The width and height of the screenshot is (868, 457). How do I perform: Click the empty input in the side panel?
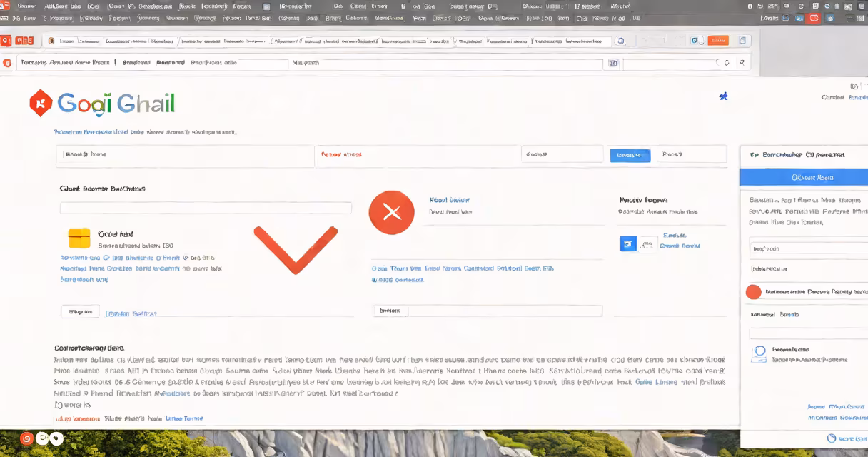808,333
